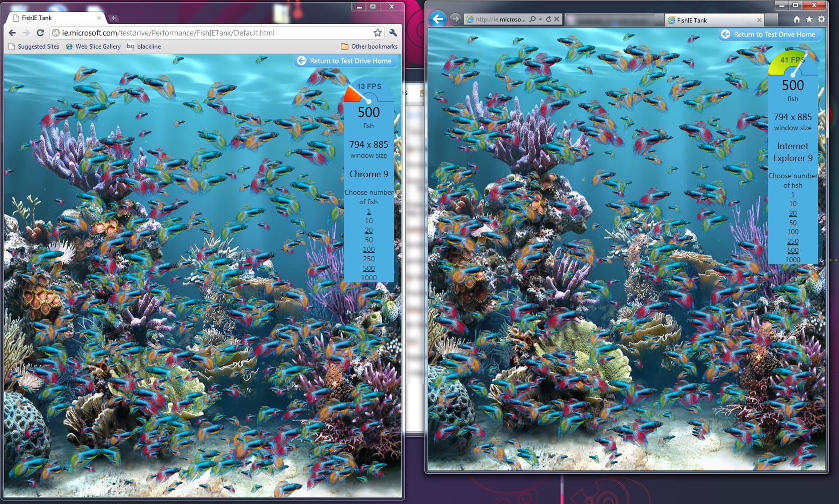
Task: Select 1 fish in IE window
Action: click(x=792, y=195)
